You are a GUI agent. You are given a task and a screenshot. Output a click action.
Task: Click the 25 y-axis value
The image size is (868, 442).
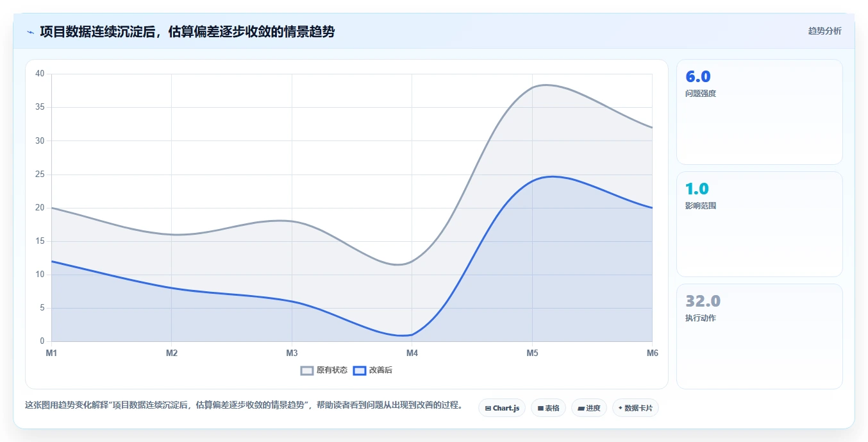40,174
